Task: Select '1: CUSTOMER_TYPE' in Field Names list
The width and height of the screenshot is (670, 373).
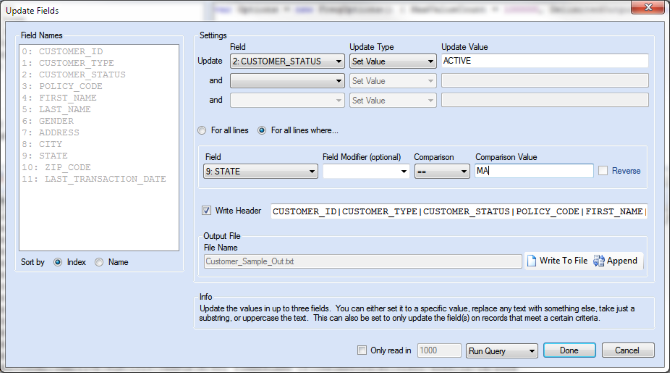Action: [68, 63]
